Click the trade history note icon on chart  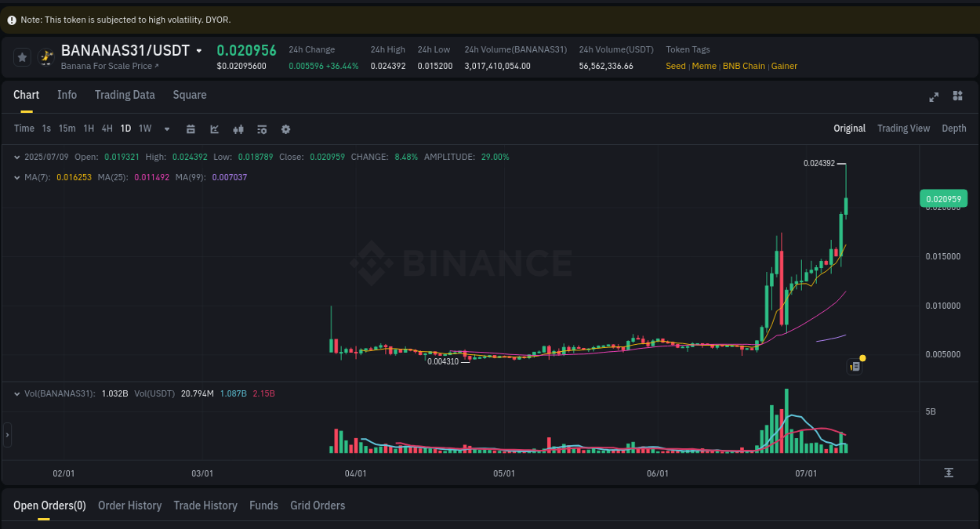(854, 366)
